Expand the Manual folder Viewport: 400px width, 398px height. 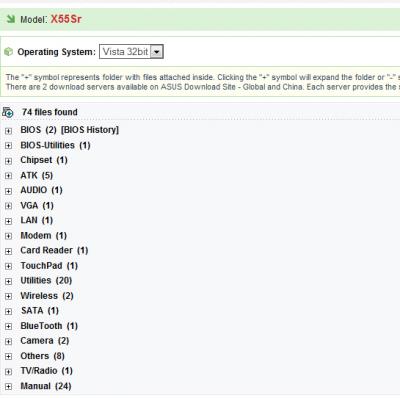(8, 387)
